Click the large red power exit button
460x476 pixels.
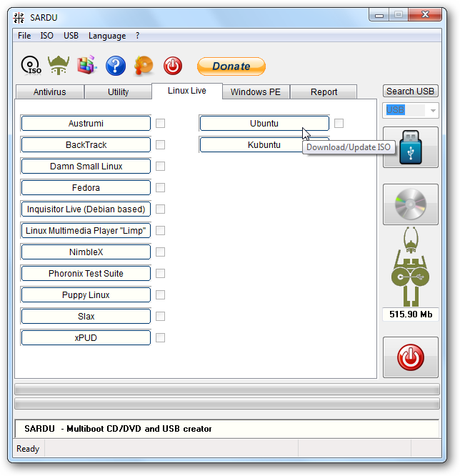(x=410, y=357)
